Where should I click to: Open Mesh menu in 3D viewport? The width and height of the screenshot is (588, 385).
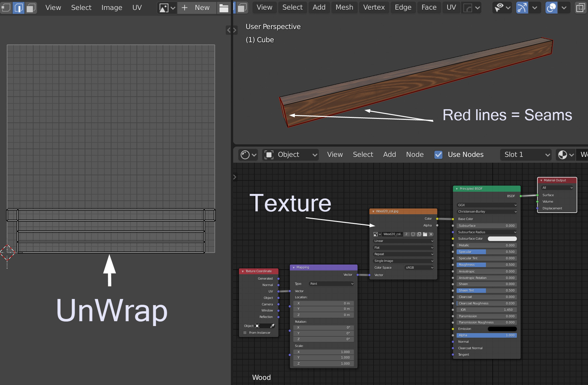pyautogui.click(x=344, y=7)
